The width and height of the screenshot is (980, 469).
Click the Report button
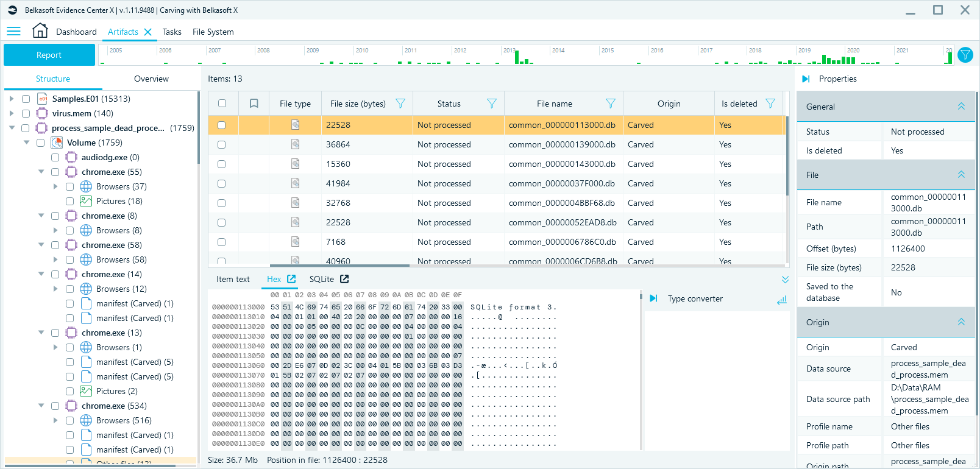point(49,55)
